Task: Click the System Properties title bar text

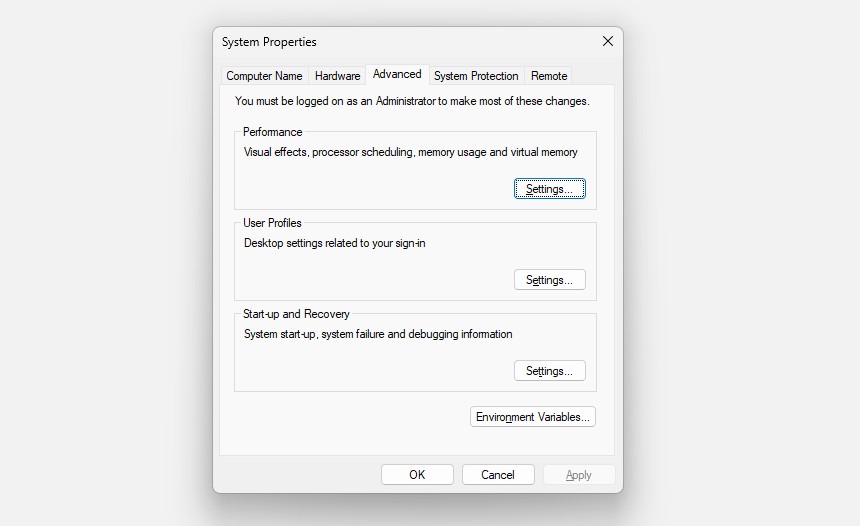Action: 269,42
